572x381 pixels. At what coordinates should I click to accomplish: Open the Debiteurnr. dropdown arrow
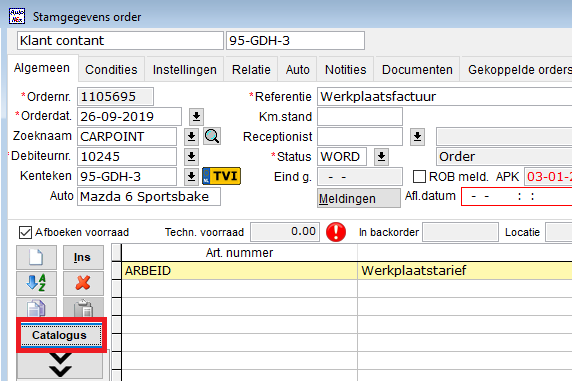click(x=191, y=157)
